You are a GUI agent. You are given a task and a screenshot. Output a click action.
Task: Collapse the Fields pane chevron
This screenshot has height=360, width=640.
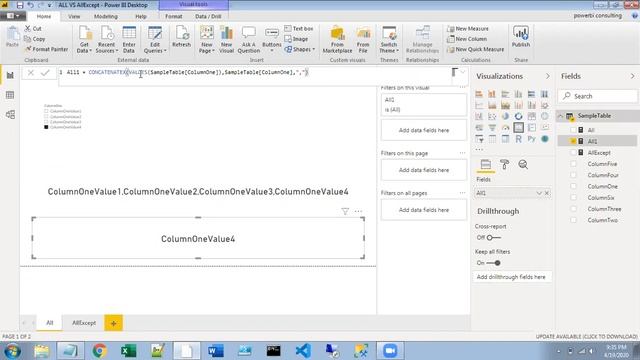pyautogui.click(x=632, y=76)
